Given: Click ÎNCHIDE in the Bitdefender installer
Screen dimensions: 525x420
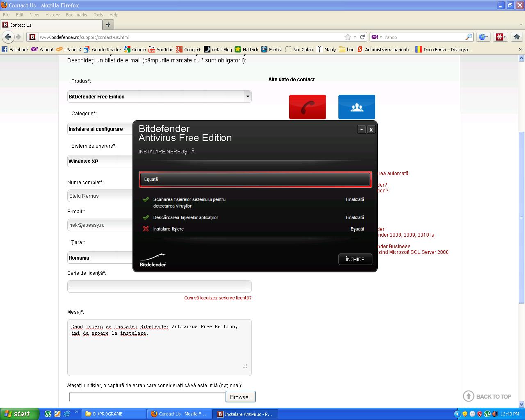Looking at the screenshot, I should click(x=355, y=259).
